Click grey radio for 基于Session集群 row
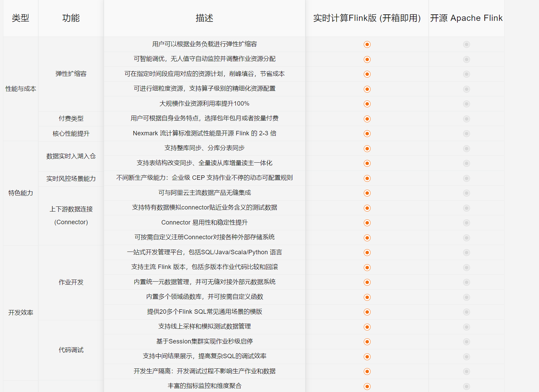 click(467, 342)
